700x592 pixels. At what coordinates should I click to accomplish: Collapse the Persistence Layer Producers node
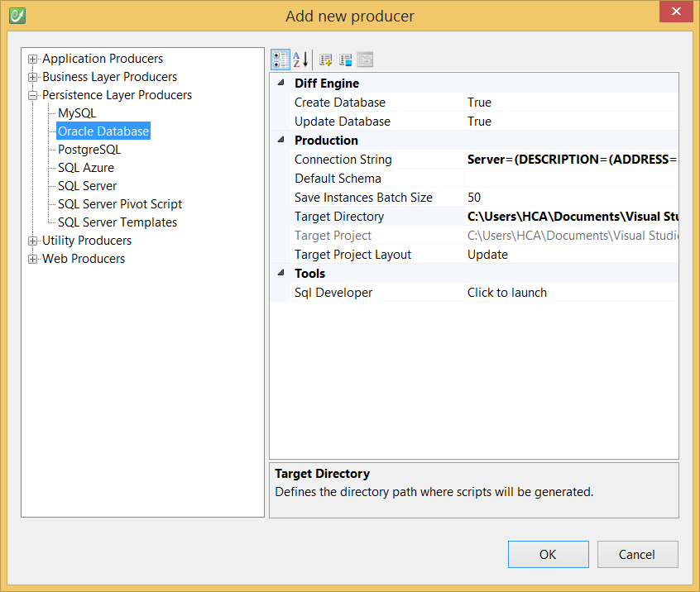[x=33, y=95]
